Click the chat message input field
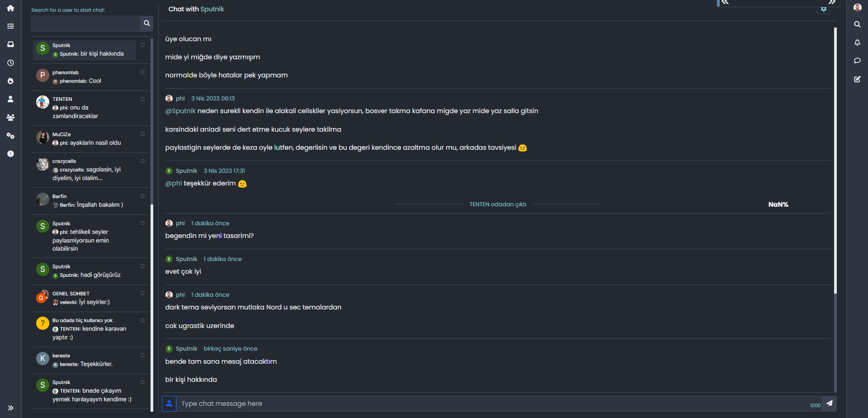 (x=493, y=404)
